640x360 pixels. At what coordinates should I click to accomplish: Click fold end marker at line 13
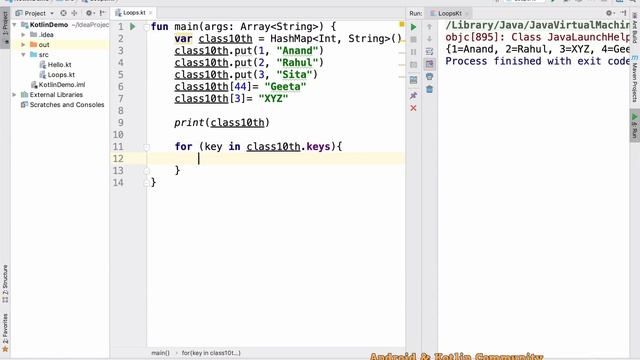pos(147,171)
